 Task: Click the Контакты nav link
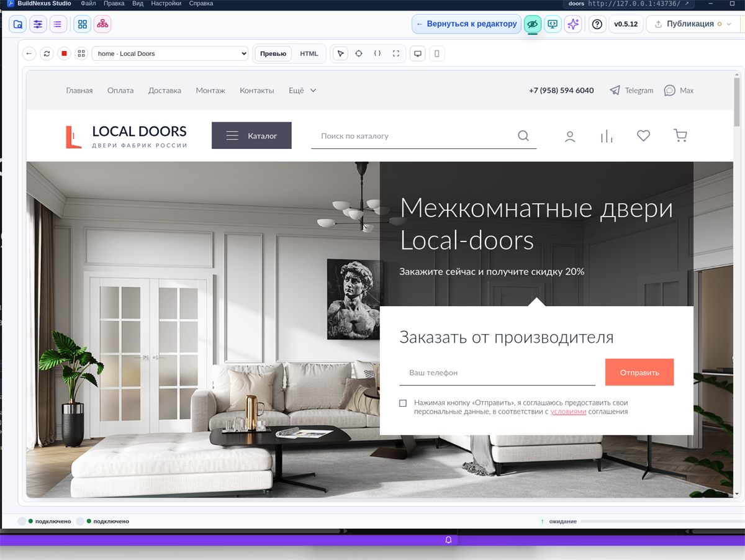[x=257, y=91]
